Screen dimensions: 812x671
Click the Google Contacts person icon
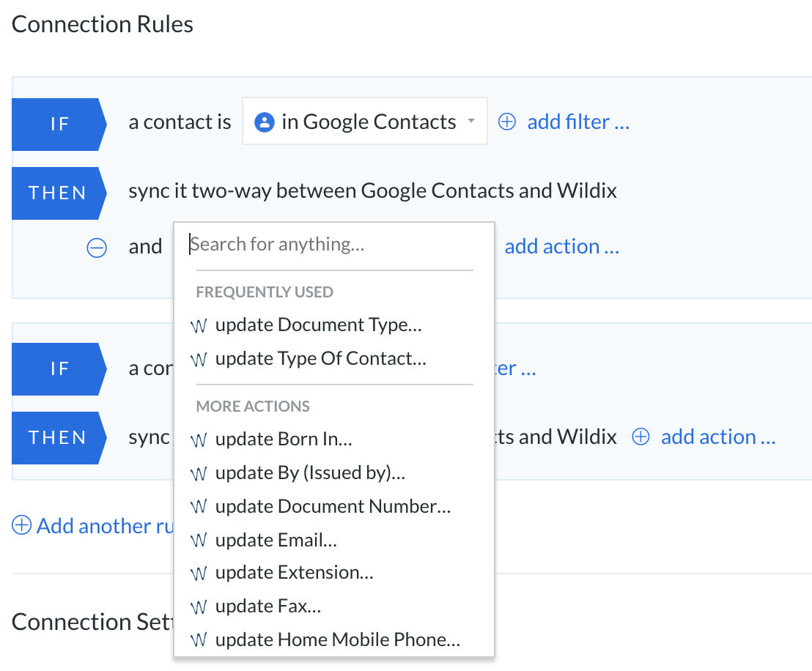[x=264, y=122]
